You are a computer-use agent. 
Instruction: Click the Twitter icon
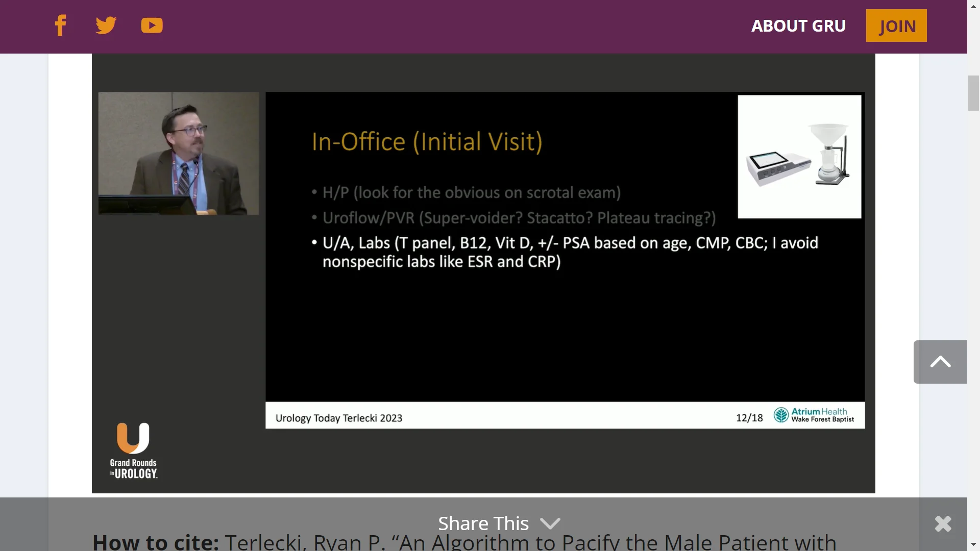click(x=106, y=25)
